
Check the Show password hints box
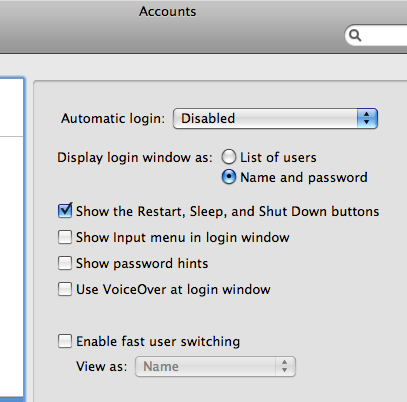[65, 263]
